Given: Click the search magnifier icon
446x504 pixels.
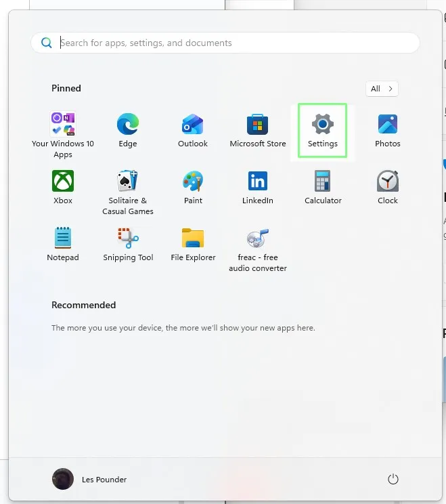Looking at the screenshot, I should click(x=47, y=43).
